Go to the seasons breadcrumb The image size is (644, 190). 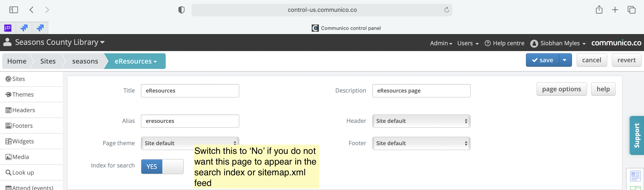(x=85, y=61)
